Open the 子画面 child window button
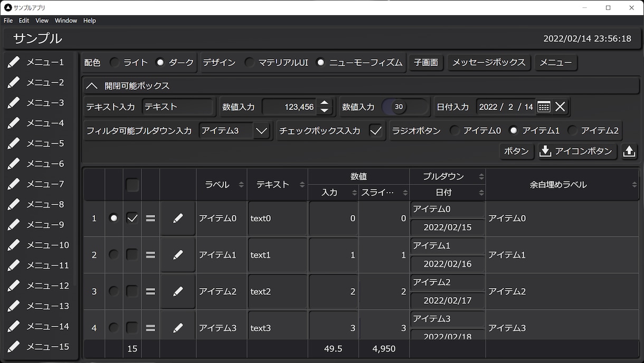This screenshot has width=644, height=363. tap(426, 62)
